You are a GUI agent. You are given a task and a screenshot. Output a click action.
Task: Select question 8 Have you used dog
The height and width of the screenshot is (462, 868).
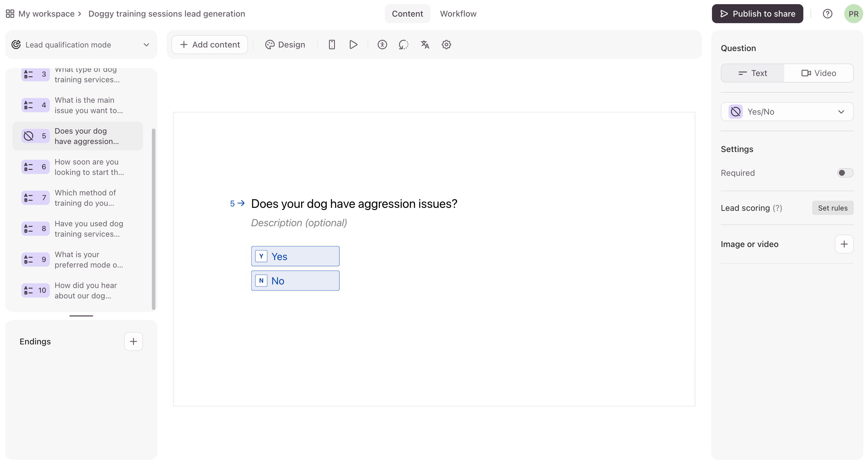(78, 229)
